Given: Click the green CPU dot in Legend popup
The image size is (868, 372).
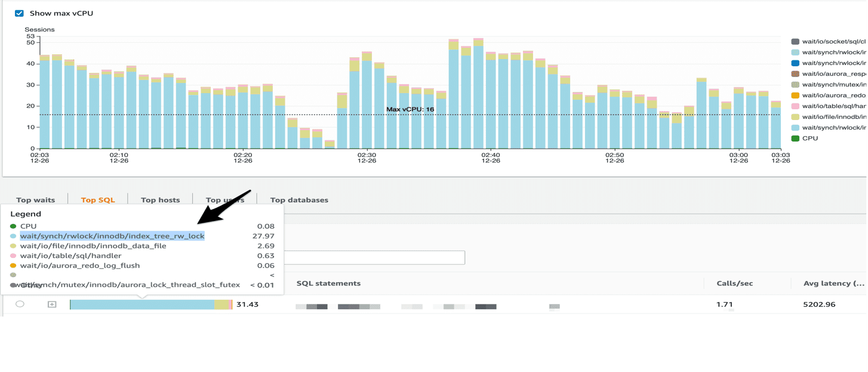Looking at the screenshot, I should (13, 226).
